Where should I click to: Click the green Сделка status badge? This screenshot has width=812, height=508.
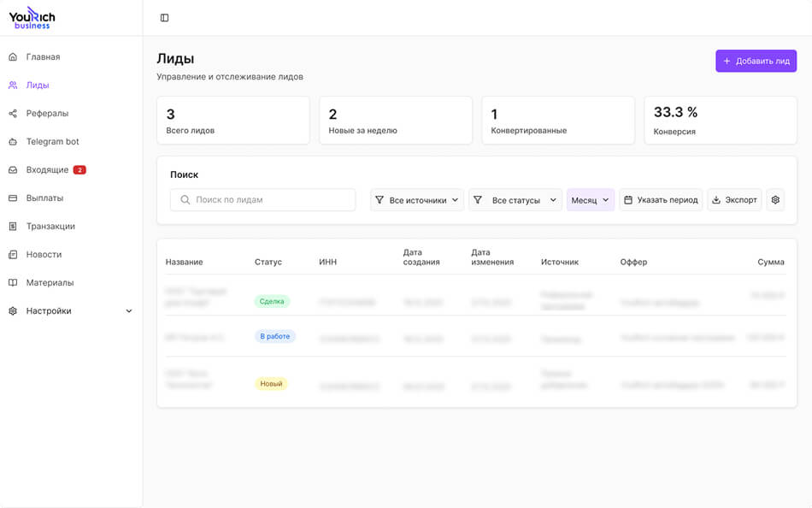tap(272, 302)
